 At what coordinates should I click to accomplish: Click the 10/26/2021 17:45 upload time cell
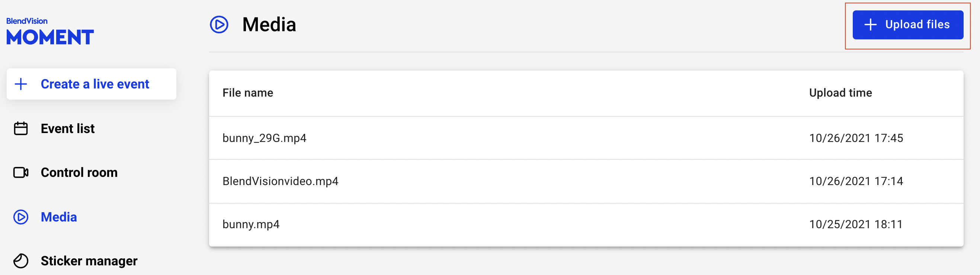tap(856, 138)
